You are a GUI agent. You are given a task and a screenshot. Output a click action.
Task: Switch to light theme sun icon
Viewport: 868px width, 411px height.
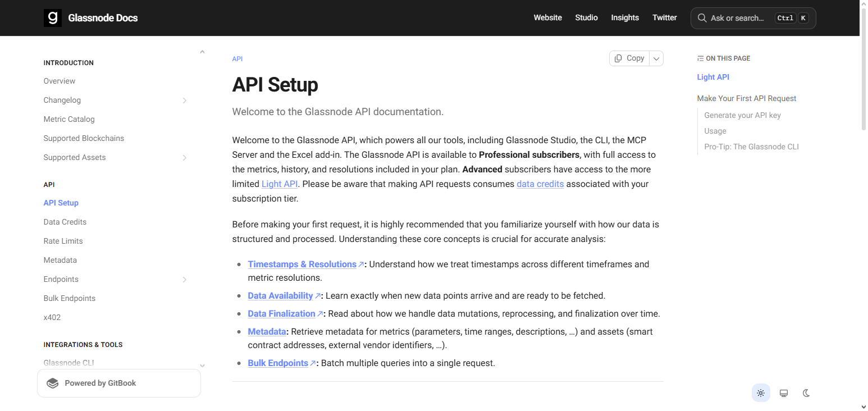point(761,393)
